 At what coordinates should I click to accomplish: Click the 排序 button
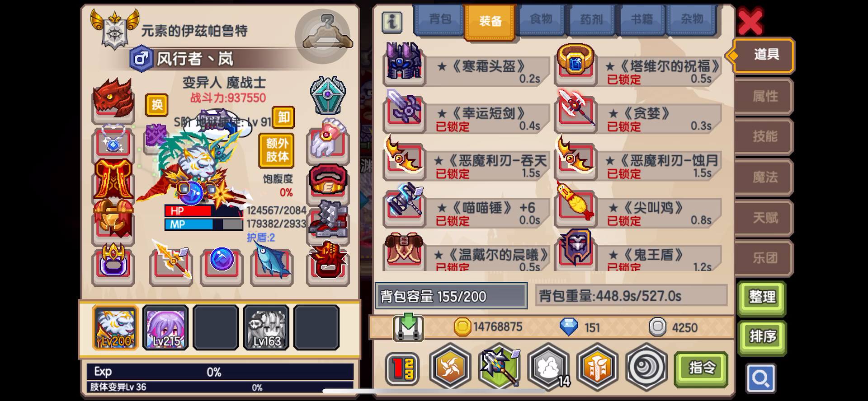coord(762,337)
